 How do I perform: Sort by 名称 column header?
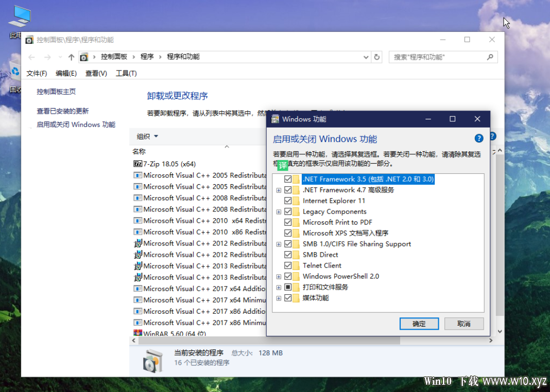[139, 151]
